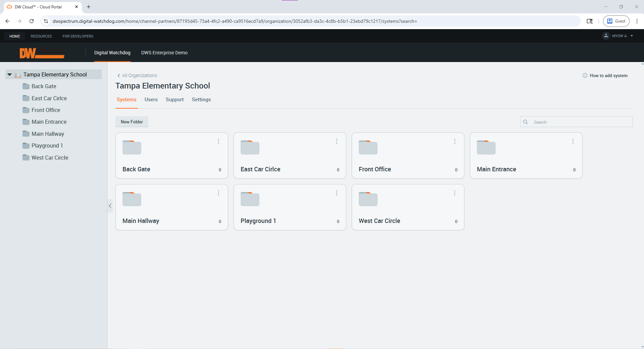Click the Main Entrance folder icon in the card grid
This screenshot has height=349, width=644.
[486, 148]
